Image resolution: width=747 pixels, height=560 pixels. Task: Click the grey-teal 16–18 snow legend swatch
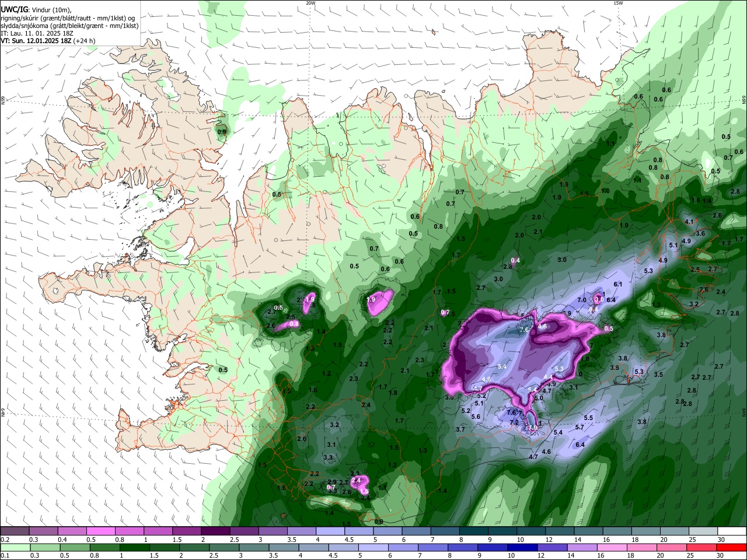pyautogui.click(x=617, y=531)
